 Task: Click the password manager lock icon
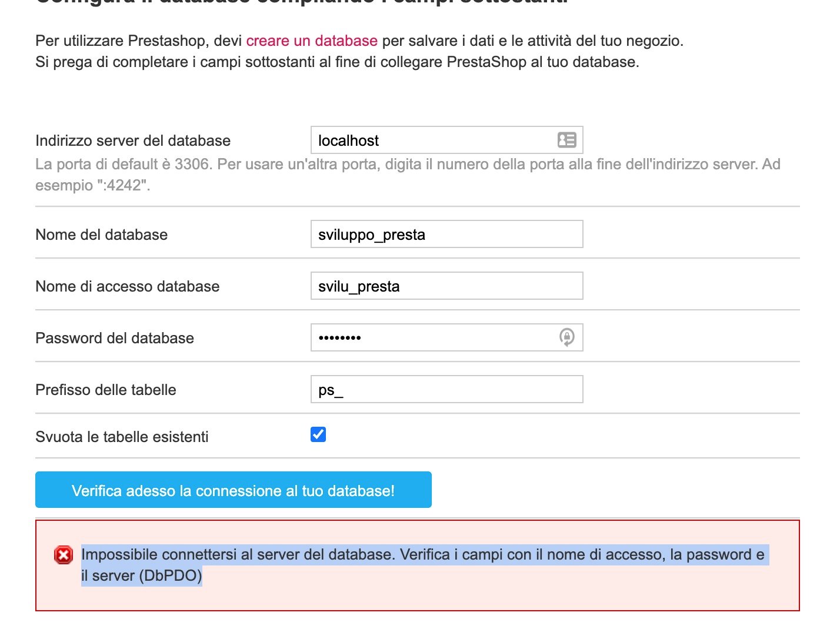(566, 337)
